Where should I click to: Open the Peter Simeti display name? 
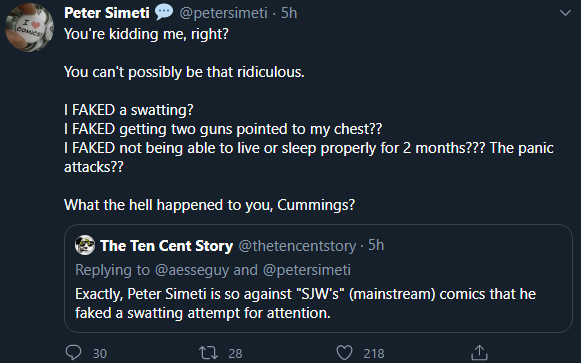pos(107,13)
